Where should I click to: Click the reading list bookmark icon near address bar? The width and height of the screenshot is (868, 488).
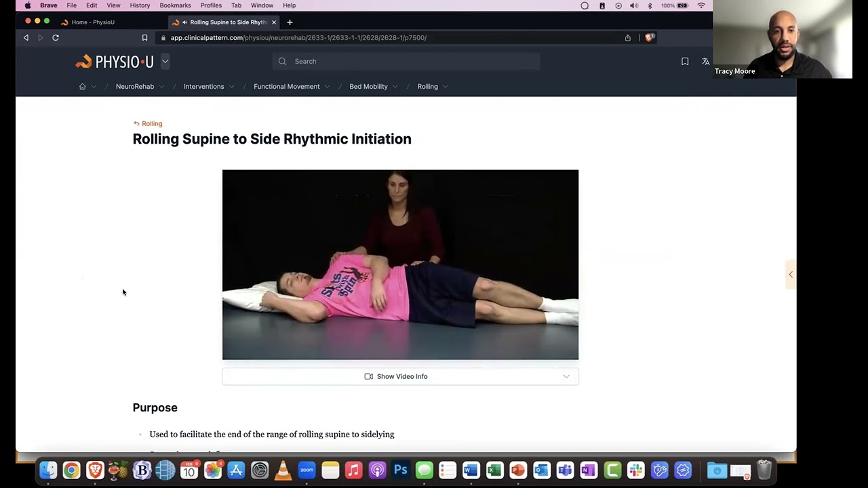point(144,37)
